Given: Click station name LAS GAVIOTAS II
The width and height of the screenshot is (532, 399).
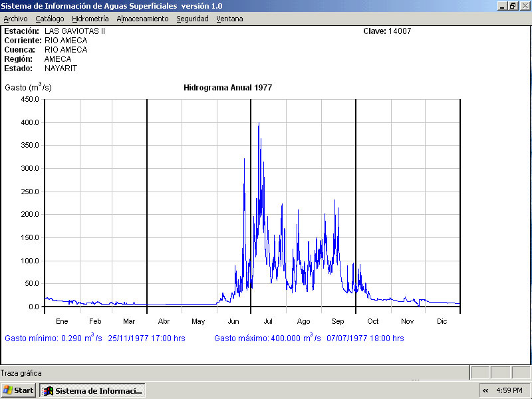Looking at the screenshot, I should [74, 31].
